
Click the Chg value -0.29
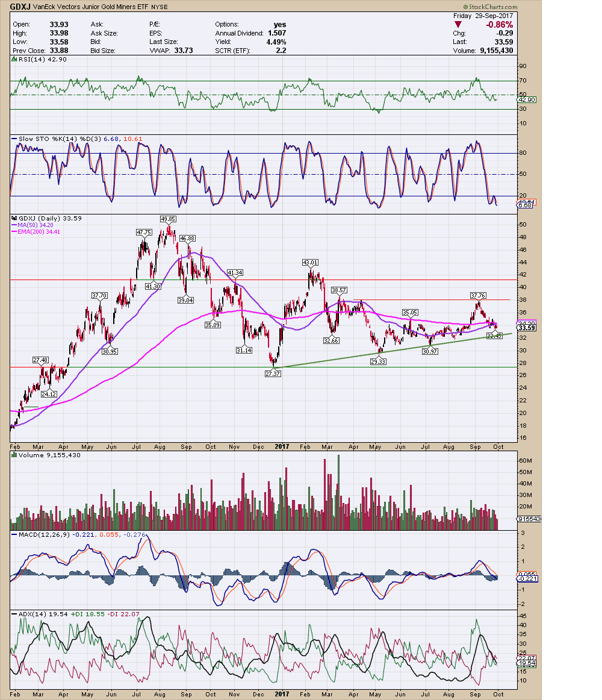point(504,33)
